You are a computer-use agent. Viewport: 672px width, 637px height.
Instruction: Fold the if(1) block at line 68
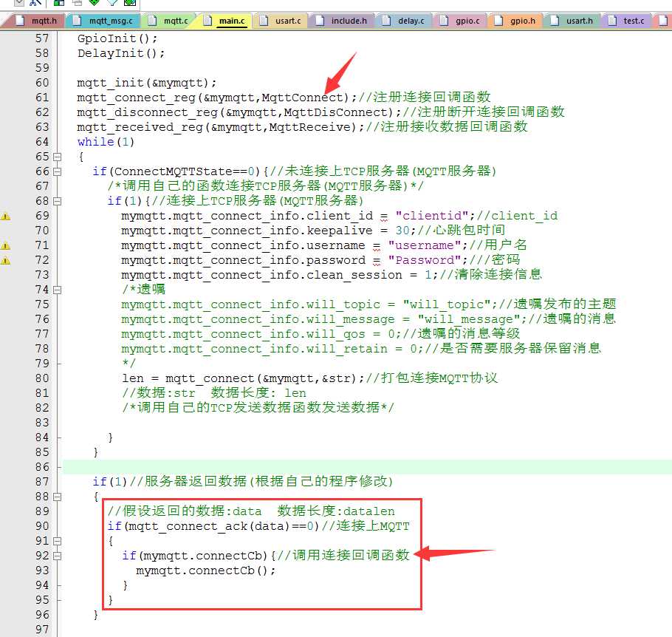point(58,201)
